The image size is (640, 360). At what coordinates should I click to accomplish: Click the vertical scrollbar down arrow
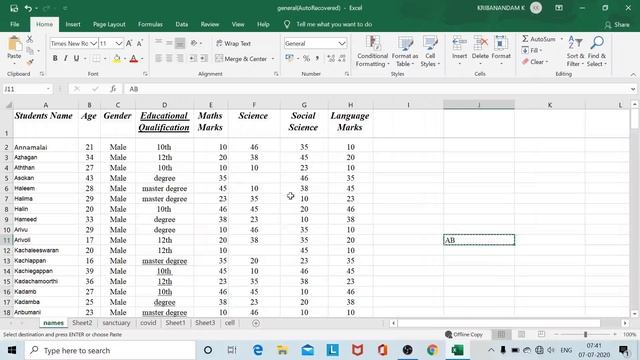634,313
